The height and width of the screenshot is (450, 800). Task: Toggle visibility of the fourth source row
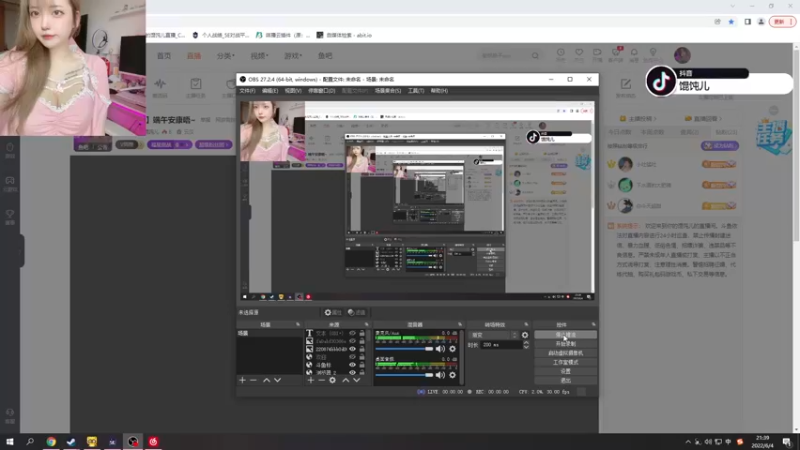(x=352, y=357)
